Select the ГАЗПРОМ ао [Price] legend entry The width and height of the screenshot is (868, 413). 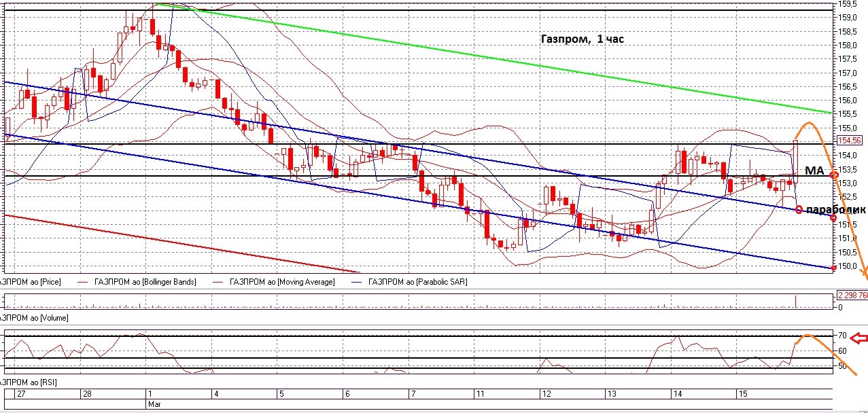point(31,281)
